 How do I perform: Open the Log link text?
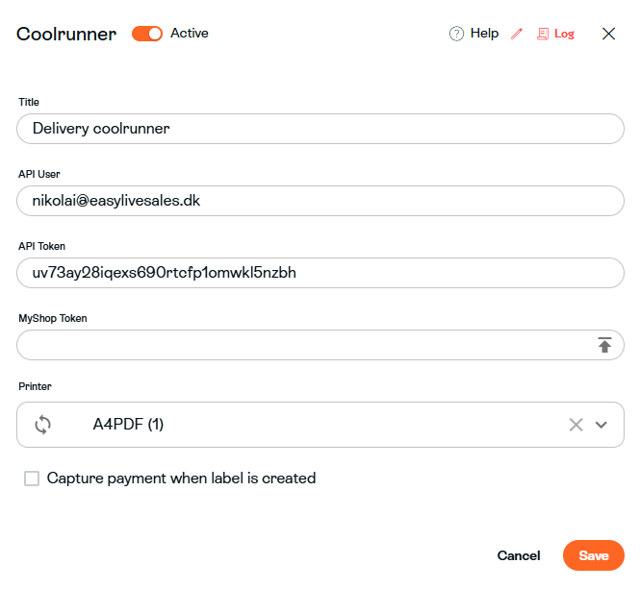564,34
